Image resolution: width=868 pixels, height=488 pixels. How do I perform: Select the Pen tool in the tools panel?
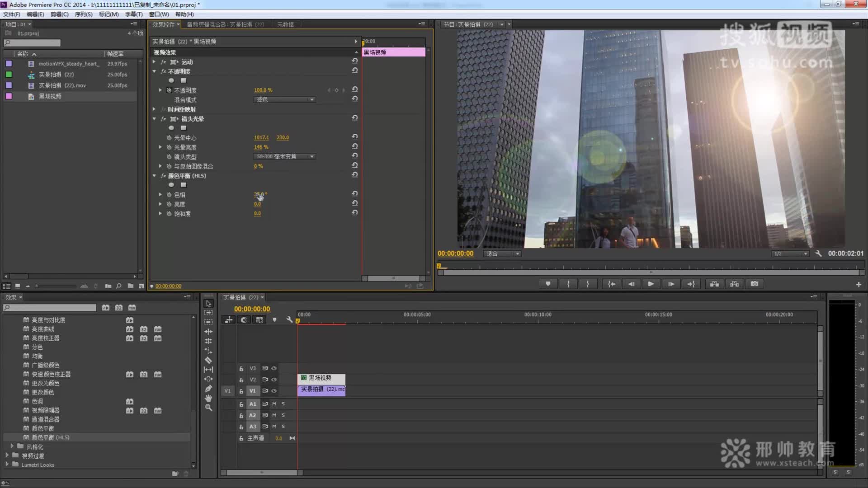pos(208,388)
